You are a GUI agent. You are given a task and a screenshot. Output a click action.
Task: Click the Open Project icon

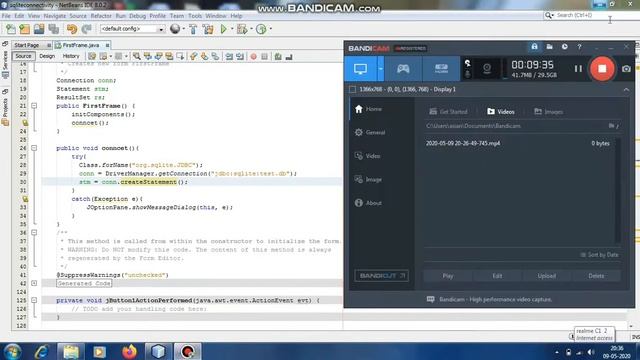[x=39, y=29]
